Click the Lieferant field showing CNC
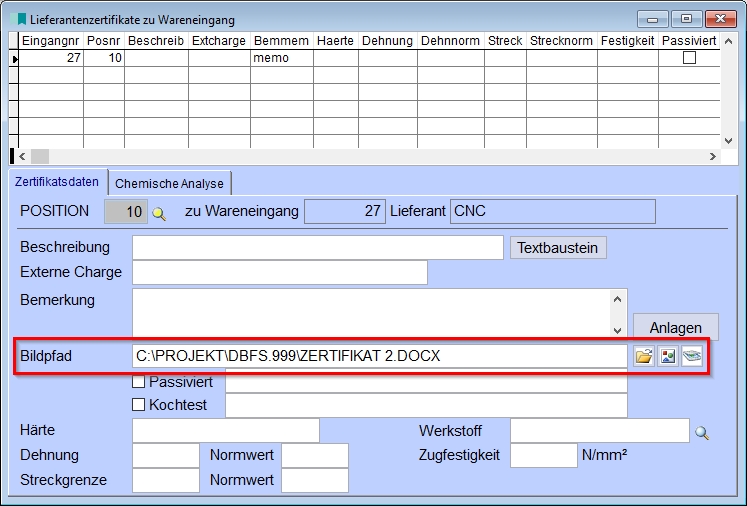Screen dimensions: 747x506 click(x=553, y=212)
